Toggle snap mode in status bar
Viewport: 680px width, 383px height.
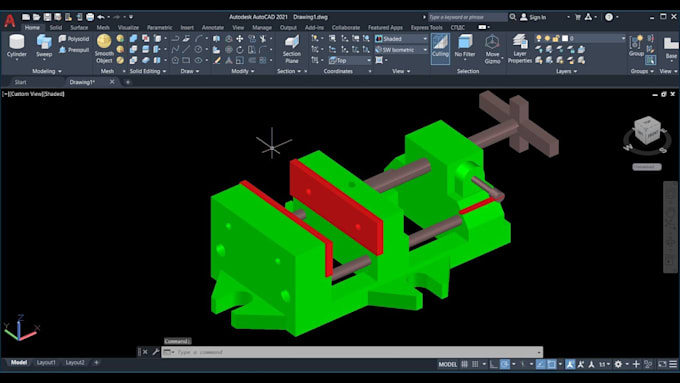coord(475,364)
